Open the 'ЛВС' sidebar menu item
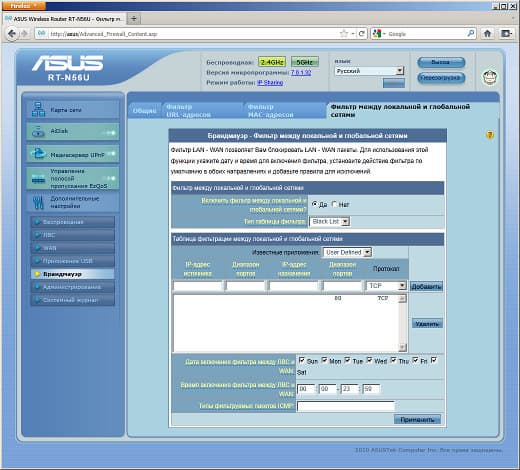Viewport: 520px width, 470px height. point(73,235)
